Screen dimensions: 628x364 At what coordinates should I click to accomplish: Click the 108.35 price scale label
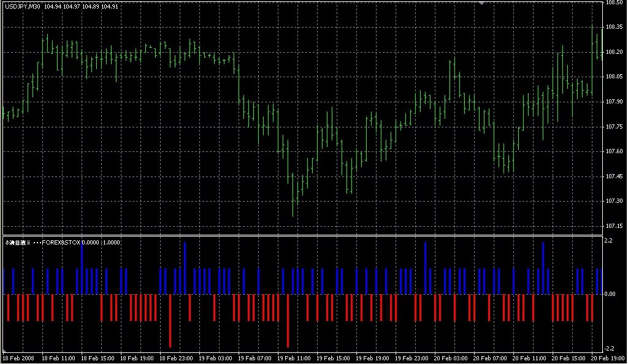click(614, 27)
